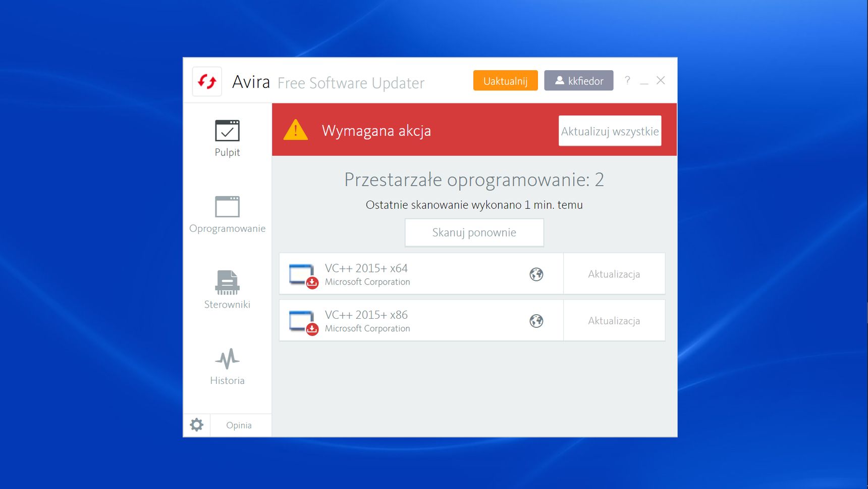Open the kkfiedor account button
Screen dimensions: 868x489
(x=579, y=81)
